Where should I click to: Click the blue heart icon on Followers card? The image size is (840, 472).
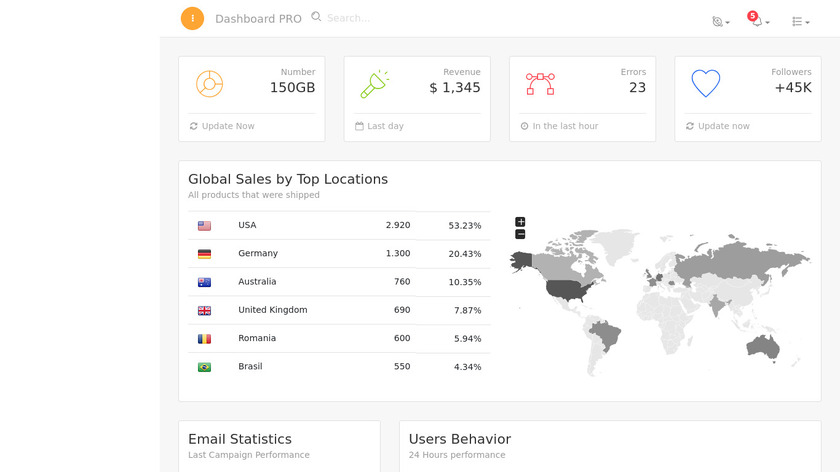705,84
